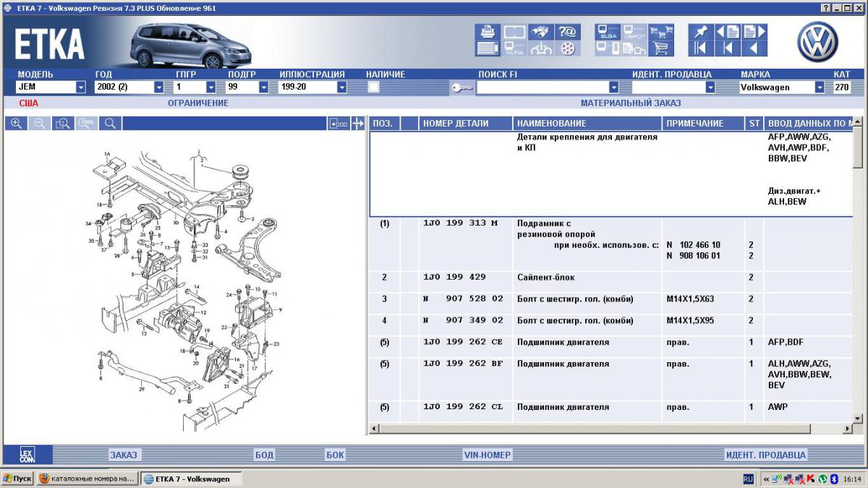Click the НОМЕР ДЕТАЛИ column header
The image size is (868, 488).
[466, 124]
